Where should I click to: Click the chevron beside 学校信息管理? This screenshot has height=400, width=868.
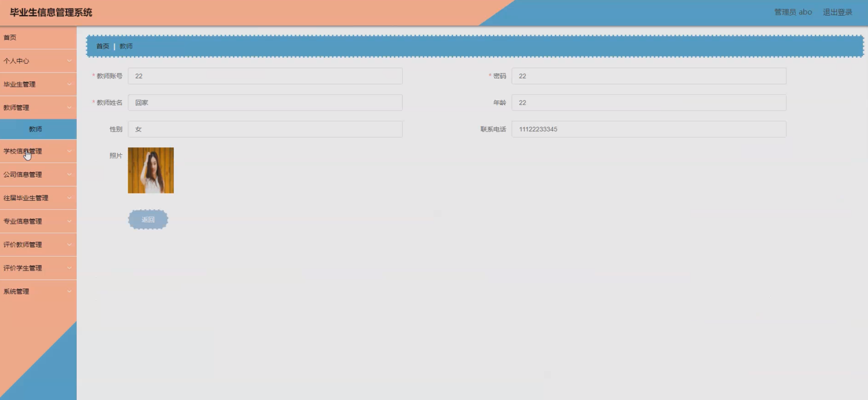tap(69, 151)
